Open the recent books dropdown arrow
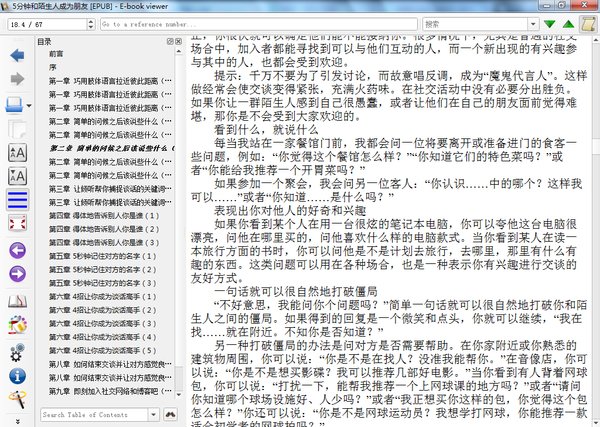The image size is (600, 427). 29,106
